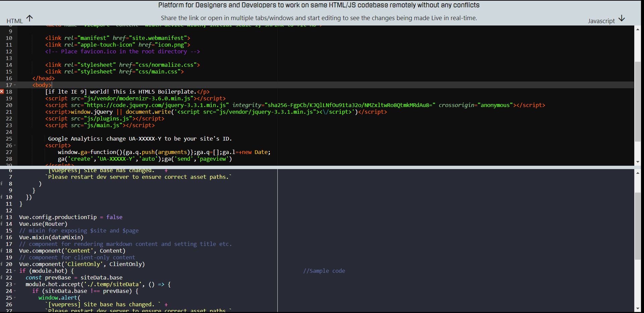
Task: Click the HTML editor scrollbar down arrow
Action: click(638, 162)
